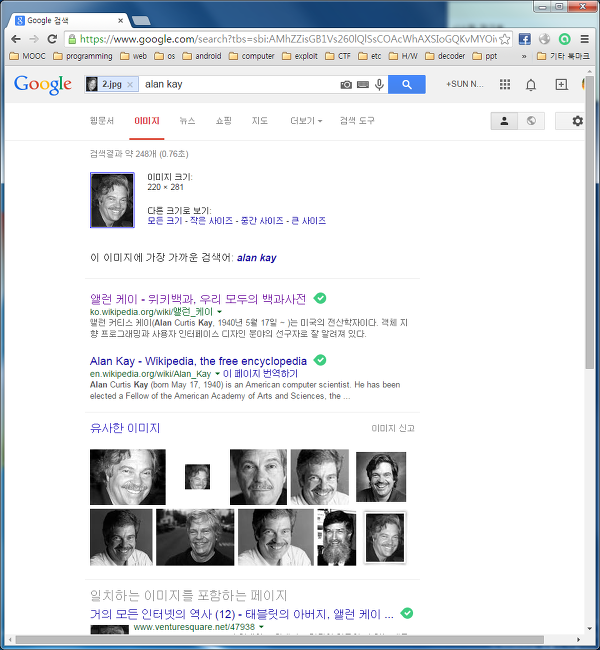The width and height of the screenshot is (600, 650).
Task: Open the on-screen keyboard input tool
Action: (363, 85)
